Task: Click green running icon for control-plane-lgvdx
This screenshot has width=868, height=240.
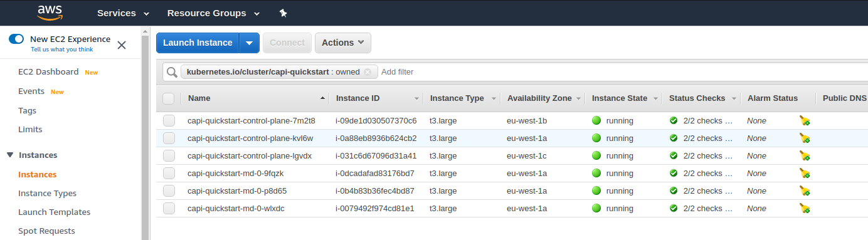Action: click(x=596, y=156)
